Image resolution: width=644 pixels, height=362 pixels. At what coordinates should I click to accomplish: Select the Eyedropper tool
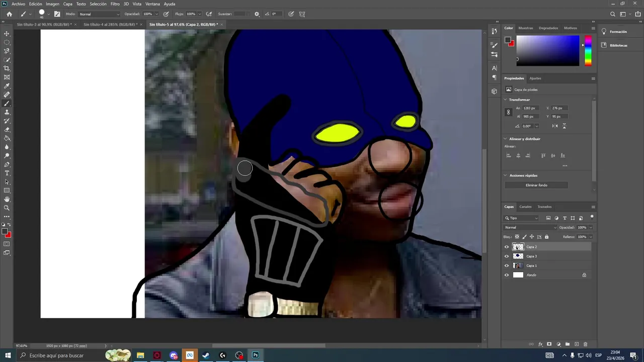pyautogui.click(x=7, y=86)
